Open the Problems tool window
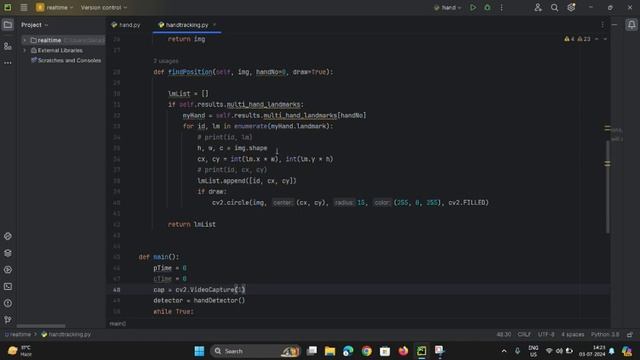 tap(8, 303)
